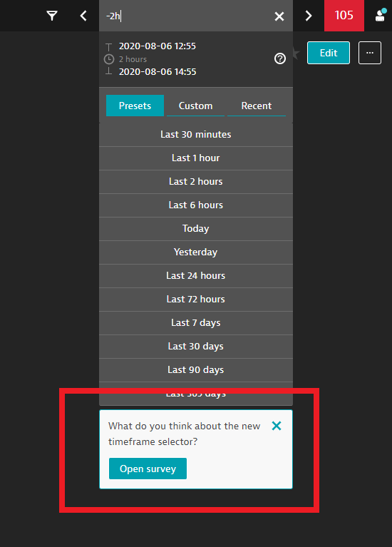Open the more options ellipsis button
392x547 pixels.
(x=370, y=53)
